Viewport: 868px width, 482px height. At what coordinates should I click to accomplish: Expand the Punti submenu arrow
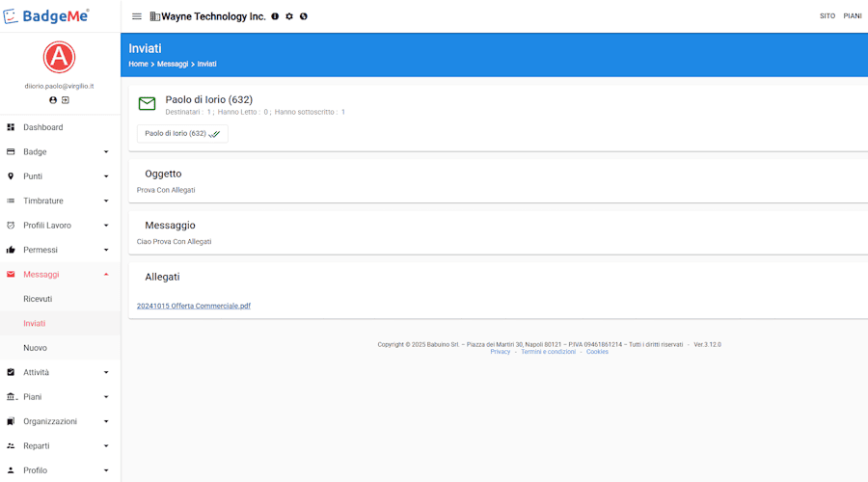point(106,176)
